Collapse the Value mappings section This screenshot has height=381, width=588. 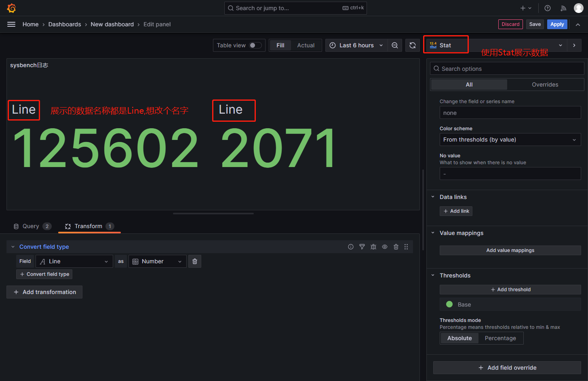[433, 233]
